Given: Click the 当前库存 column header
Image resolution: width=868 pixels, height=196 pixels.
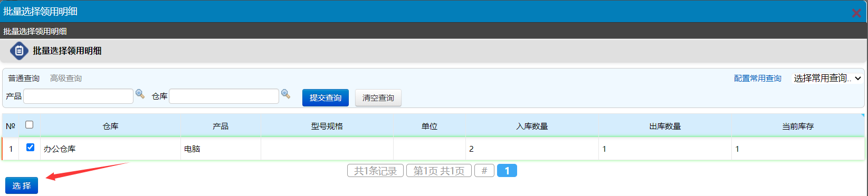Looking at the screenshot, I should coord(798,126).
